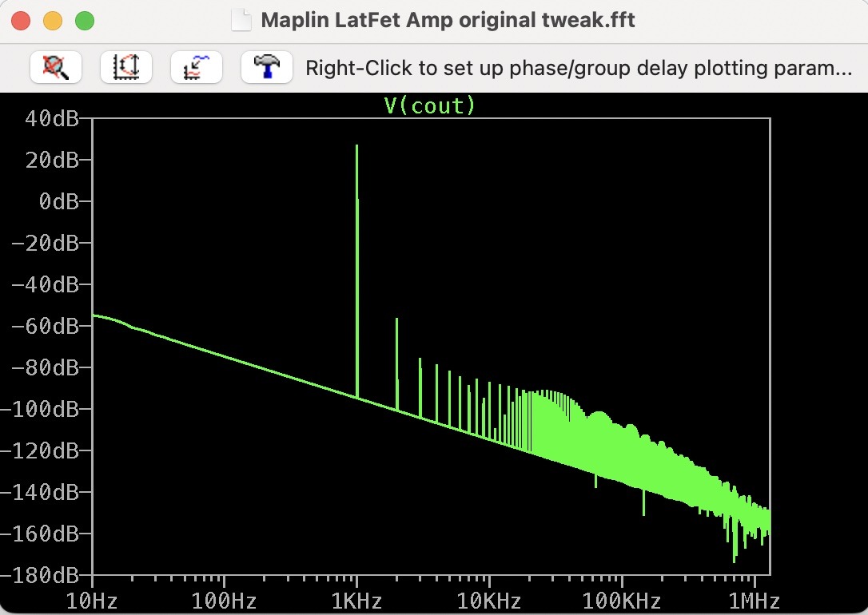
Task: Click the -60dB vertical axis label
Action: point(46,326)
